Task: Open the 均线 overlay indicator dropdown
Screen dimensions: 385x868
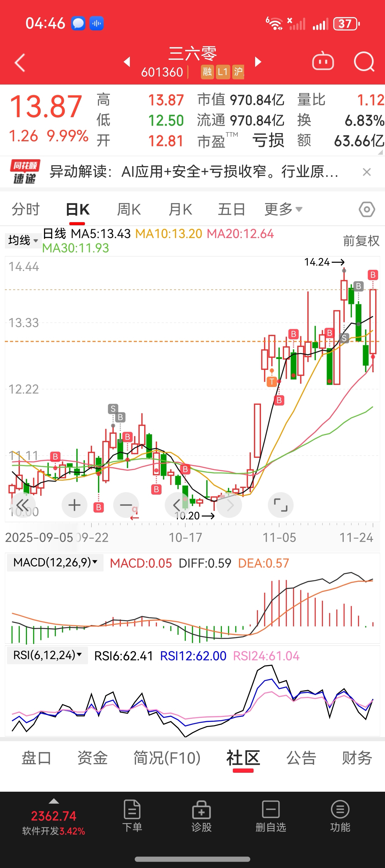Action: click(x=23, y=241)
